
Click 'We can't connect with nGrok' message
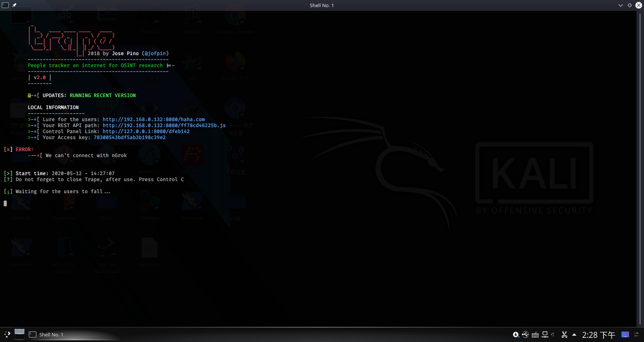tap(86, 156)
